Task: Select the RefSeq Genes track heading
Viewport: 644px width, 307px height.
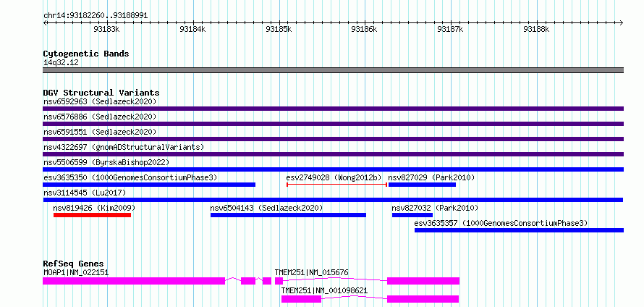Action: coord(74,264)
